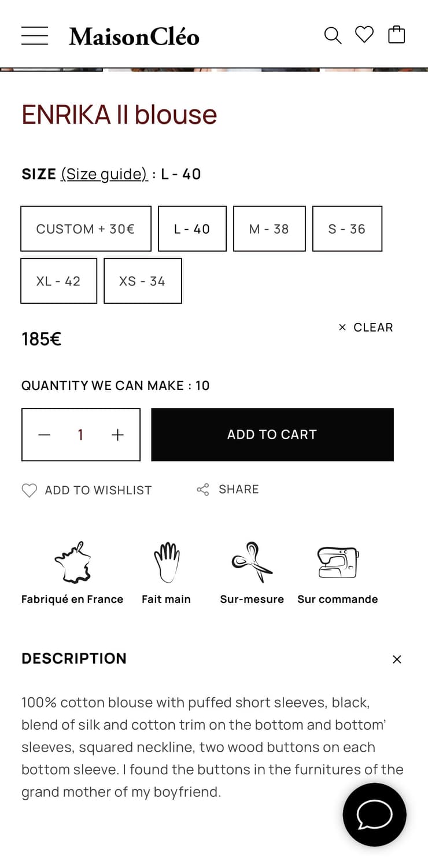Click the MaisonCléo logo
This screenshot has width=428, height=868.
click(x=134, y=36)
